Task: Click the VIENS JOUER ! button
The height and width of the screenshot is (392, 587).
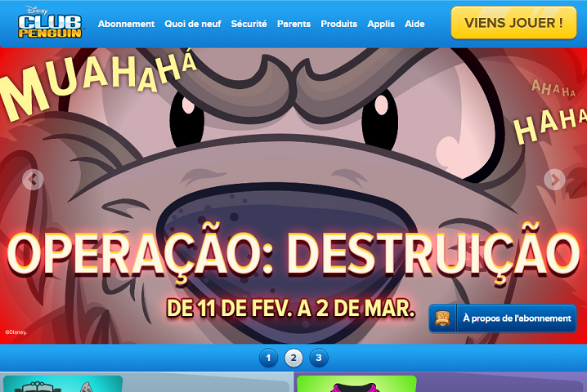Action: 513,23
